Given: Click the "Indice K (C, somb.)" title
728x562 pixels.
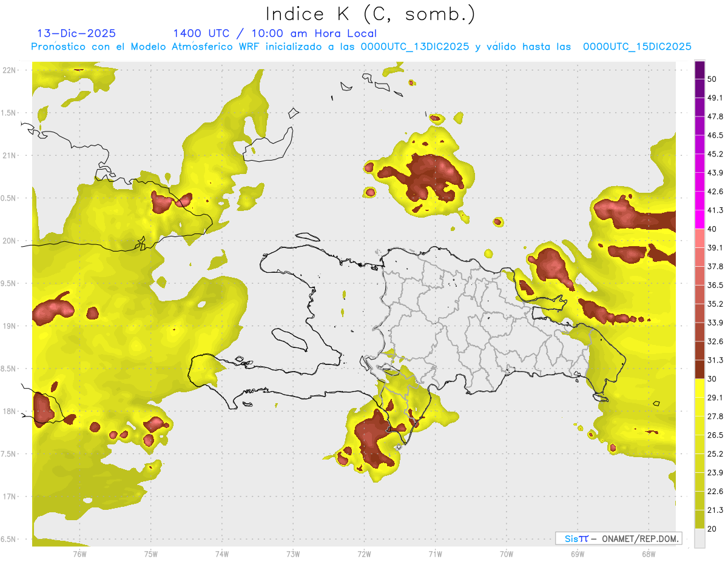Looking at the screenshot, I should tap(371, 14).
